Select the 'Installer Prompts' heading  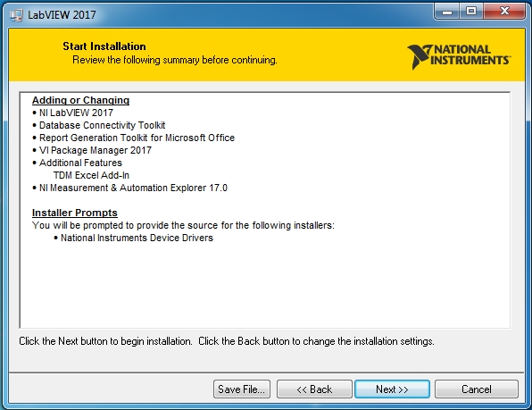75,213
